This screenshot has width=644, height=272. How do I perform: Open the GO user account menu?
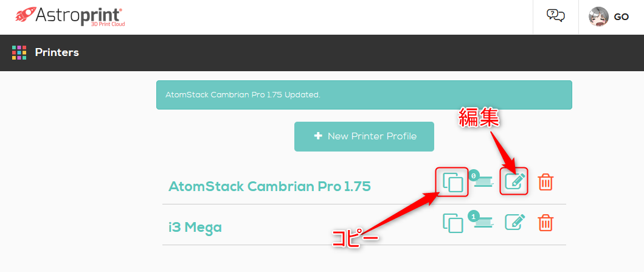pos(609,17)
